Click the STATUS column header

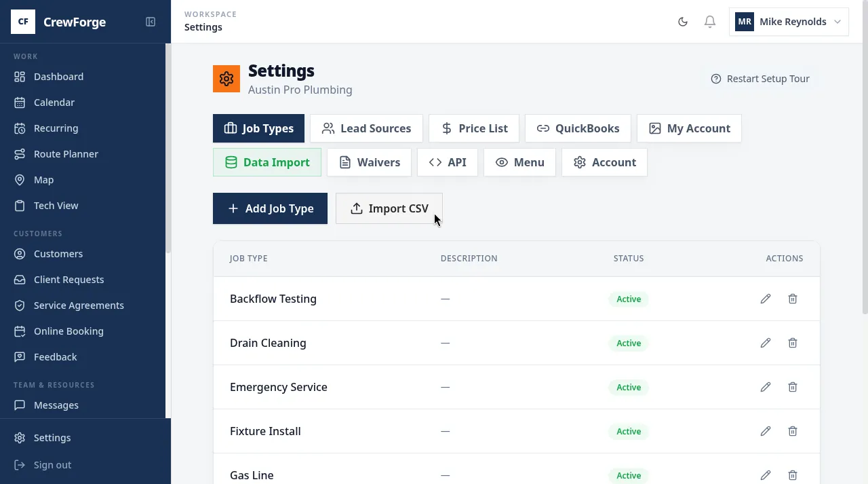[629, 259]
